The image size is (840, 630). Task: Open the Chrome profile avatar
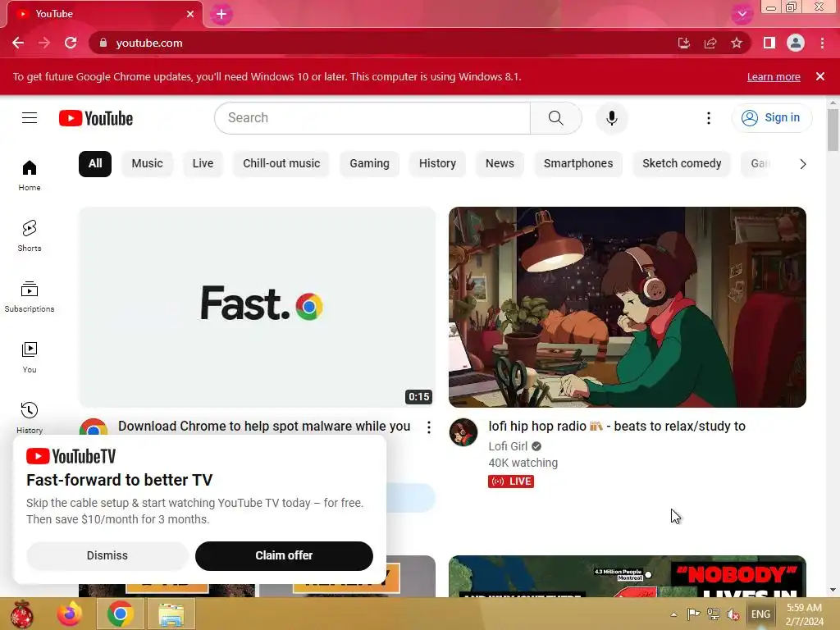pyautogui.click(x=796, y=43)
